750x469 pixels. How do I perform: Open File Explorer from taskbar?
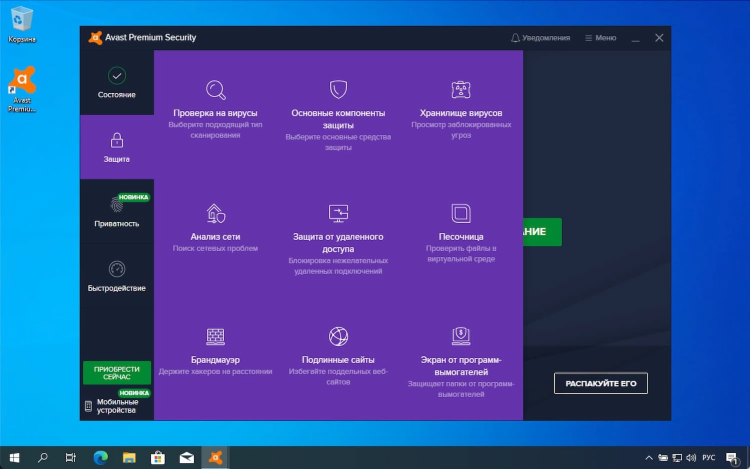pyautogui.click(x=129, y=458)
